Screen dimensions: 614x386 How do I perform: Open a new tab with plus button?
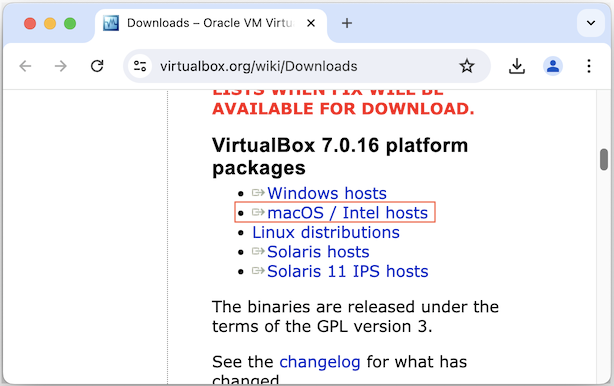tap(347, 23)
